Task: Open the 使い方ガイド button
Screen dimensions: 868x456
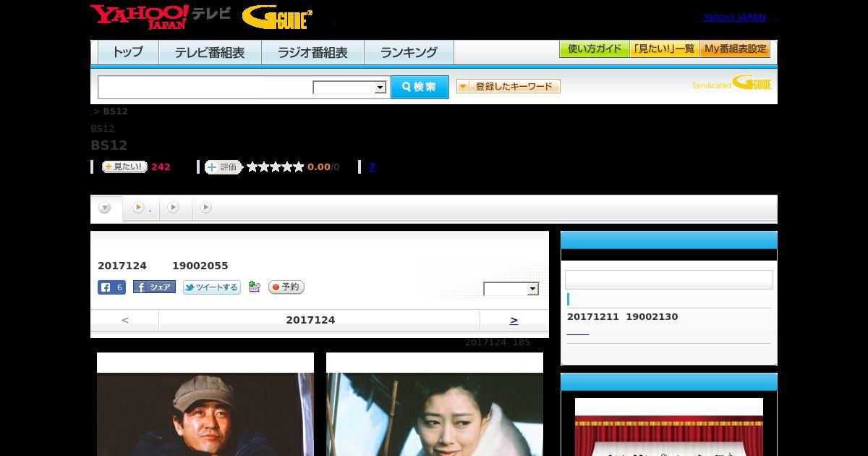Action: (x=594, y=49)
